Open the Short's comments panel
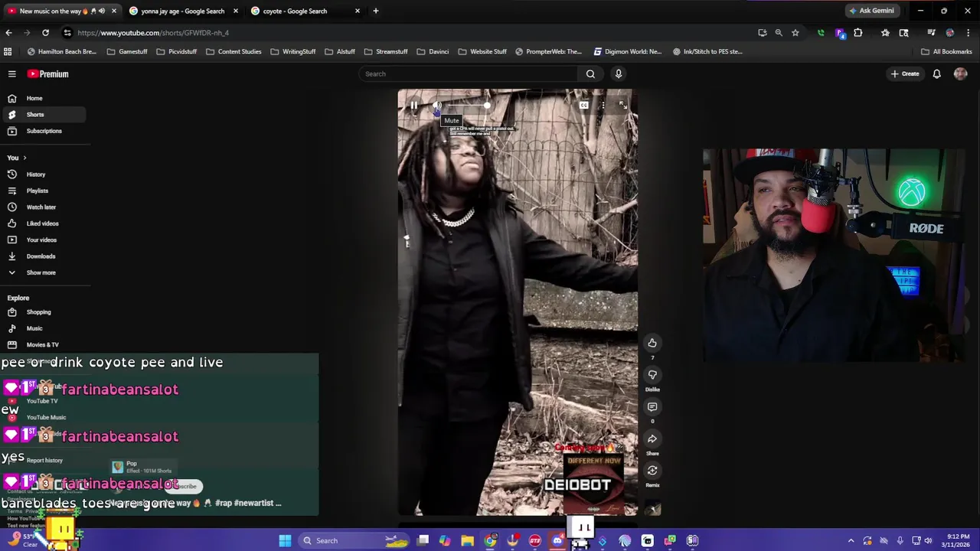 pyautogui.click(x=652, y=407)
